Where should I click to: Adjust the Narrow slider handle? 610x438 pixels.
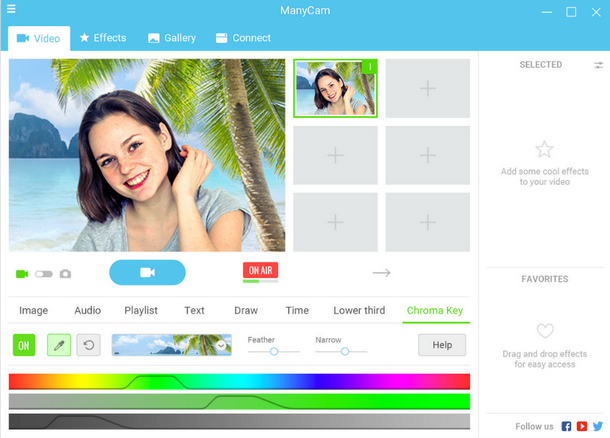click(345, 352)
